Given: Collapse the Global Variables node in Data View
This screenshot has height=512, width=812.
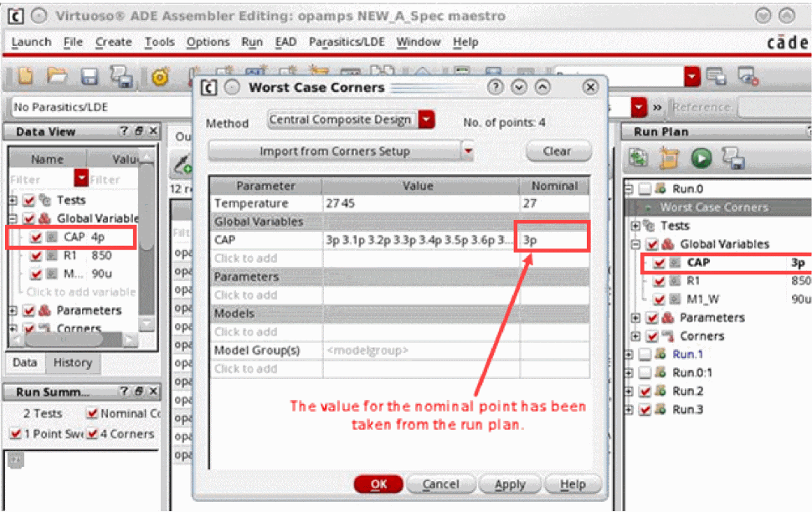Looking at the screenshot, I should (13, 218).
